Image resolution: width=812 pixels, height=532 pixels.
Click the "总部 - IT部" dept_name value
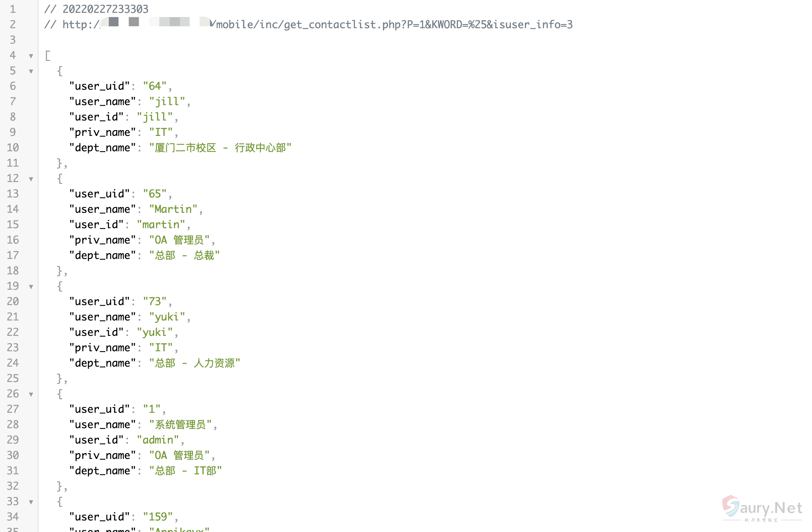point(186,470)
